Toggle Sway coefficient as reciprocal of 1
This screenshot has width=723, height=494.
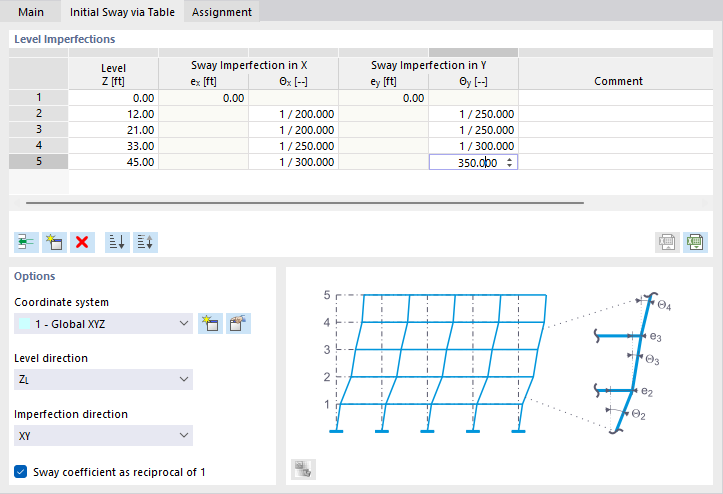tap(21, 472)
